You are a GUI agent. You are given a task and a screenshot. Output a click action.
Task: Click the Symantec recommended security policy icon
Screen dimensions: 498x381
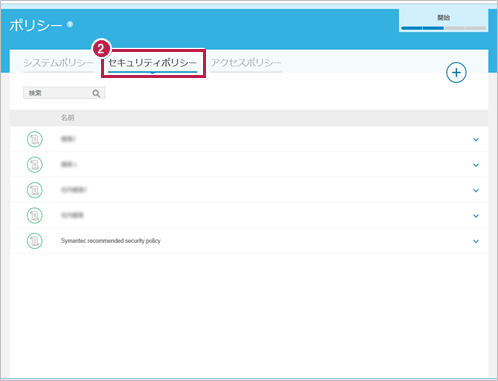tap(35, 241)
